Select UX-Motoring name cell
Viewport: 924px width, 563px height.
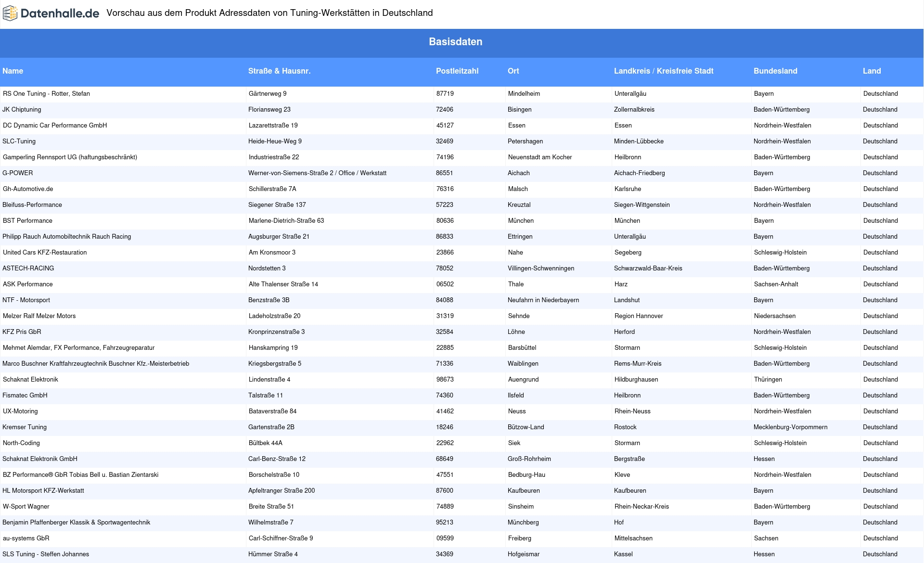pyautogui.click(x=20, y=411)
